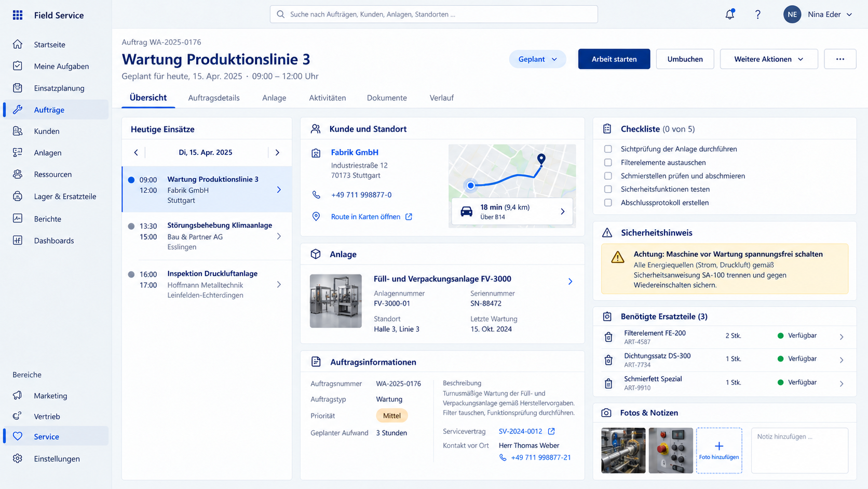Open Lager & Ersatzteile icon
Screen dimensions: 868x489
[18, 196]
